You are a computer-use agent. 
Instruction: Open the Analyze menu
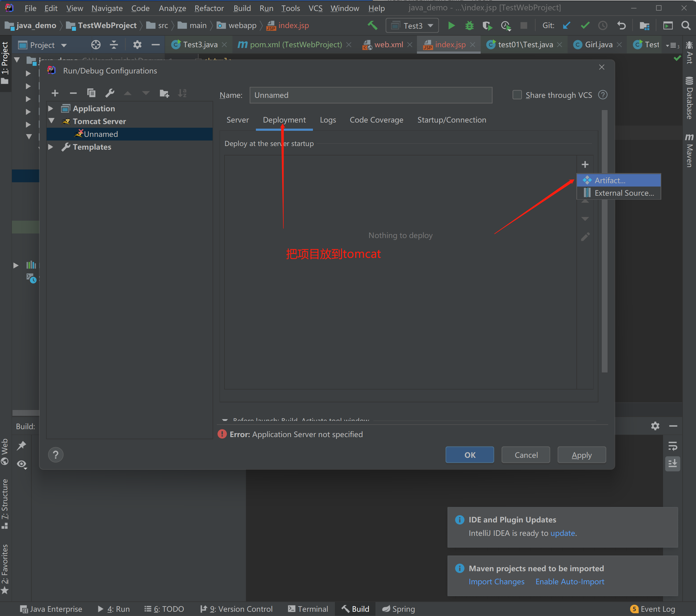172,8
